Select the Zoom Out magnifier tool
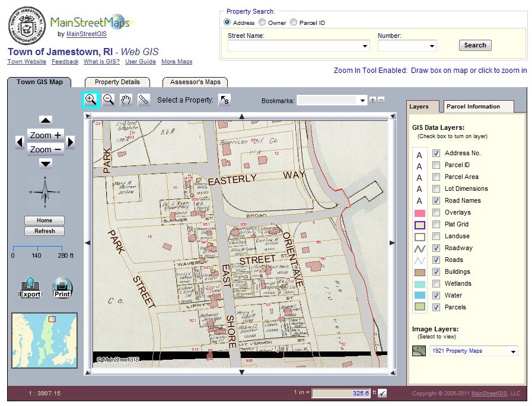This screenshot has width=532, height=406. (108, 99)
